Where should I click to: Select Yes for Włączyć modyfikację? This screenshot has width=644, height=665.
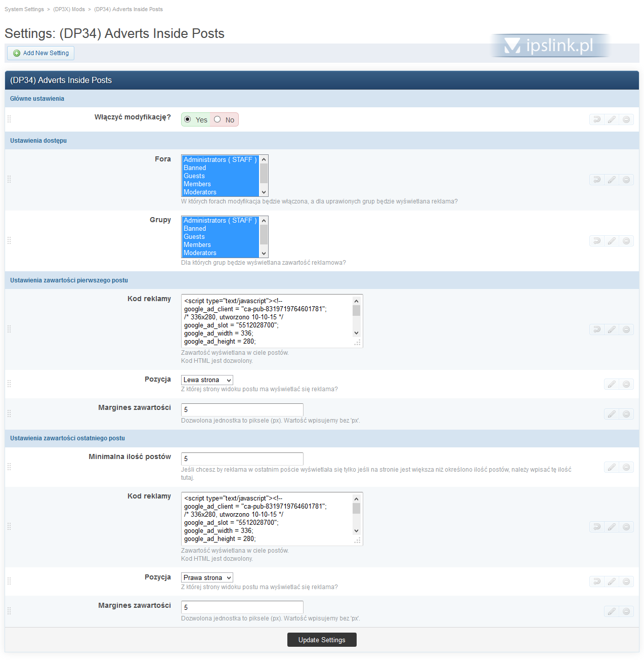pyautogui.click(x=188, y=119)
